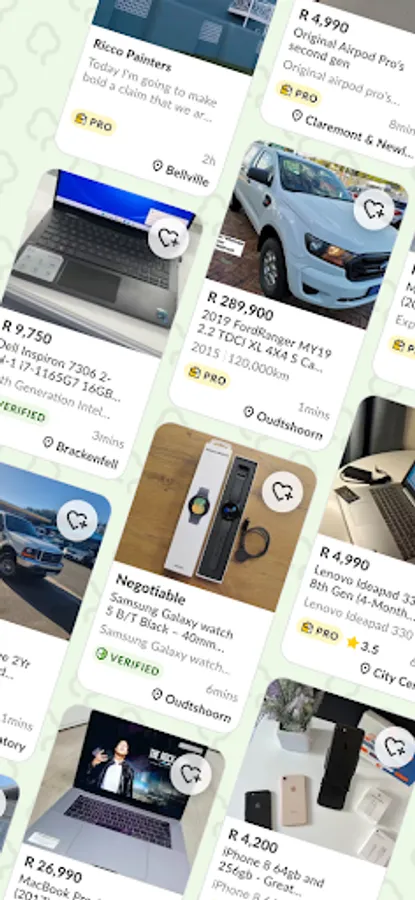Tap Bellville location pin on Ricco Painters
The image size is (415, 900).
(157, 166)
